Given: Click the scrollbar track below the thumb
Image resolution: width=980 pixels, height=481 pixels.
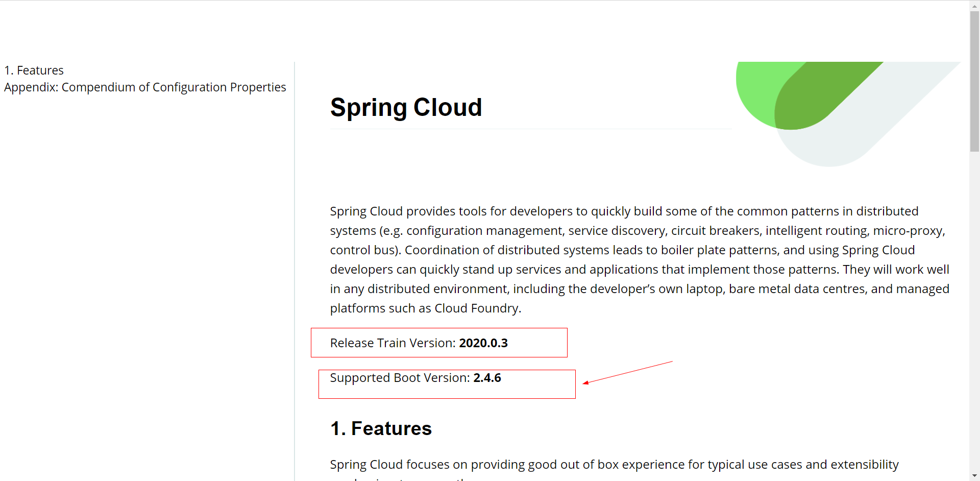Looking at the screenshot, I should pyautogui.click(x=975, y=306).
